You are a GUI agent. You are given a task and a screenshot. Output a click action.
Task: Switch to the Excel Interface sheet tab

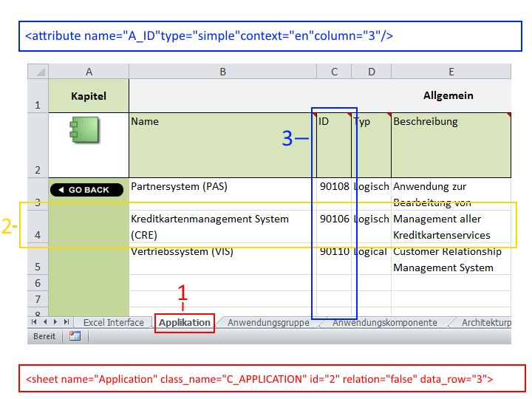click(x=114, y=322)
